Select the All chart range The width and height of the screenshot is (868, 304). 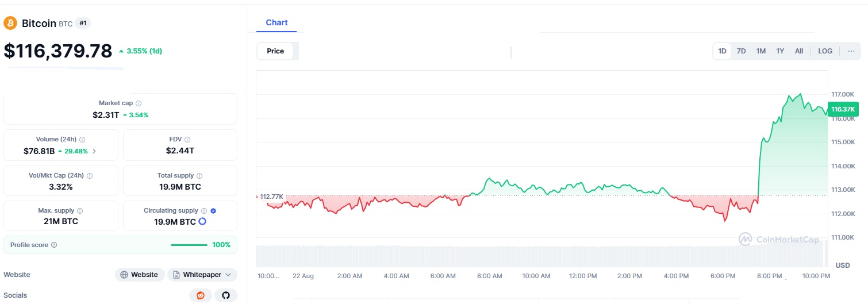(x=799, y=51)
